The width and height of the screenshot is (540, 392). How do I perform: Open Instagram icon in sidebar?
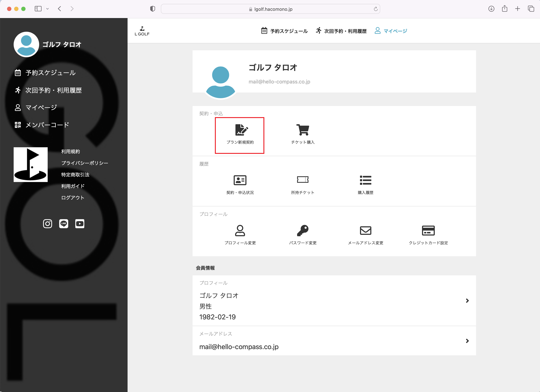pyautogui.click(x=47, y=224)
